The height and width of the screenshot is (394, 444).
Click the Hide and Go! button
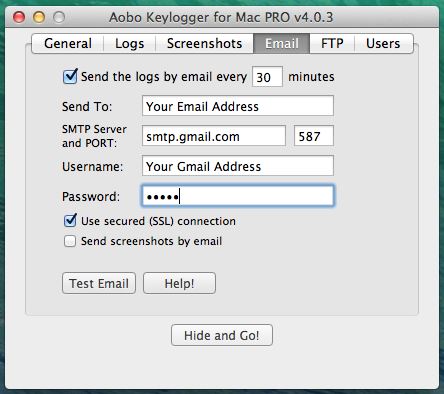pos(222,335)
